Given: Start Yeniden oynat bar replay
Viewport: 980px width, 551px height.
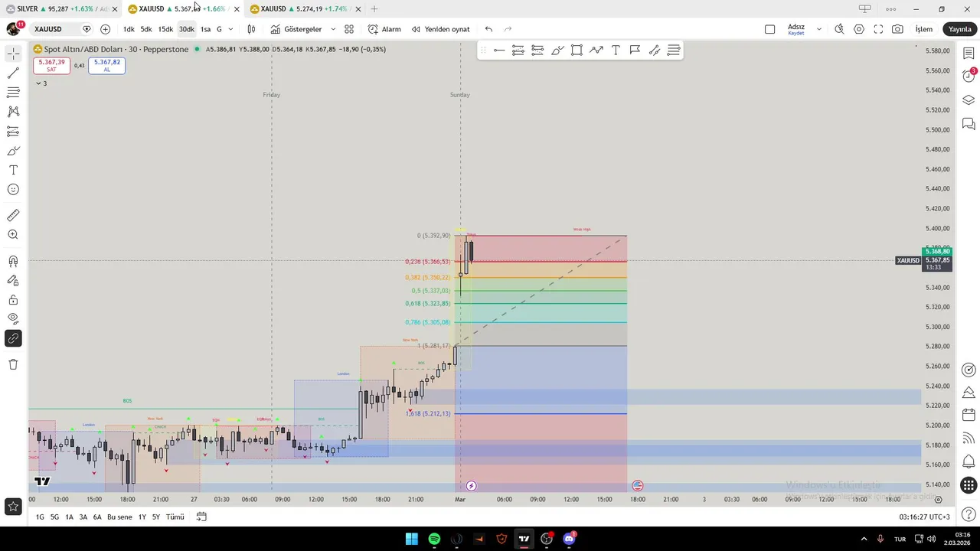Looking at the screenshot, I should click(440, 29).
